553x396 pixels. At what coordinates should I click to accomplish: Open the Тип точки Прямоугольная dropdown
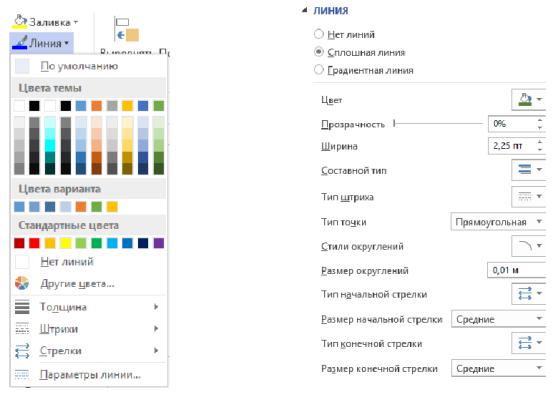click(498, 222)
